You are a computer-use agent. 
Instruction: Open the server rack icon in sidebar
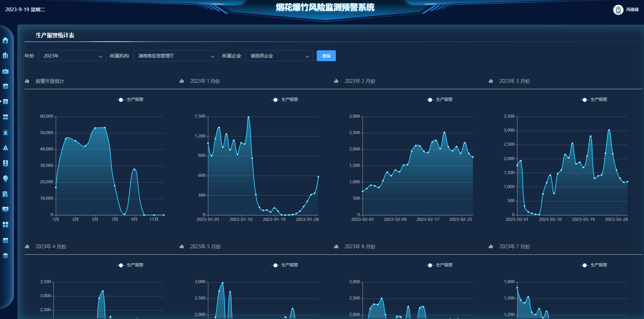pyautogui.click(x=5, y=117)
